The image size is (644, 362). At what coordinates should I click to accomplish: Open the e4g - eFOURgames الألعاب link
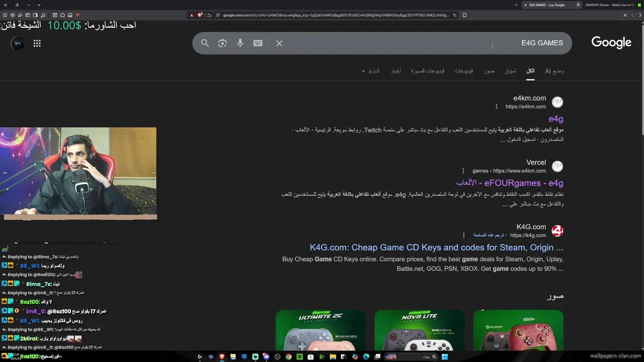point(509,183)
